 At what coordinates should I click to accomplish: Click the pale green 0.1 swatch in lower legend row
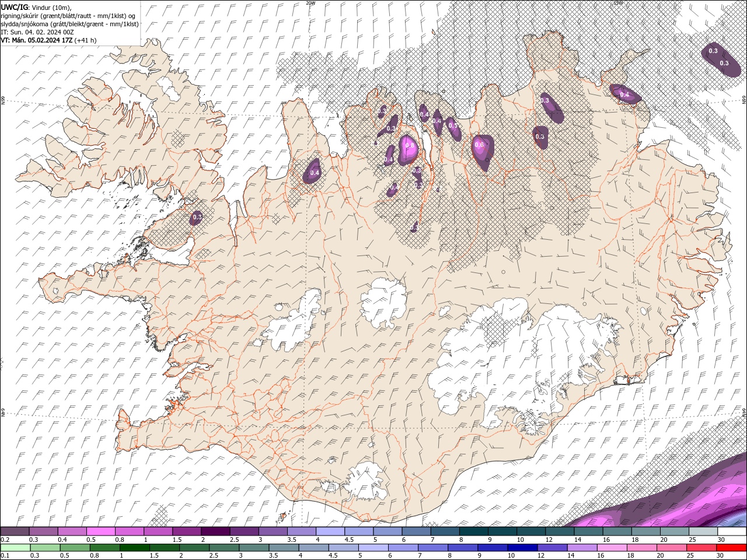[x=15, y=548]
